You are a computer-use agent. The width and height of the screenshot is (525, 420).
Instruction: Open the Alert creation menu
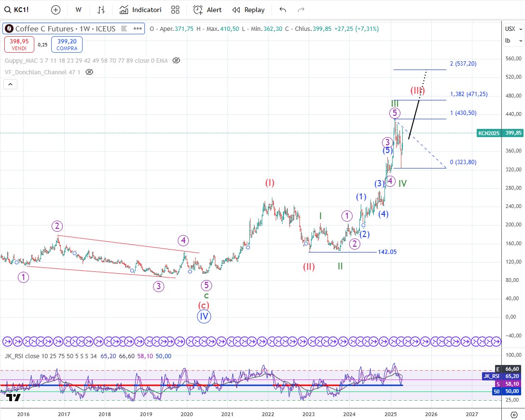(208, 10)
